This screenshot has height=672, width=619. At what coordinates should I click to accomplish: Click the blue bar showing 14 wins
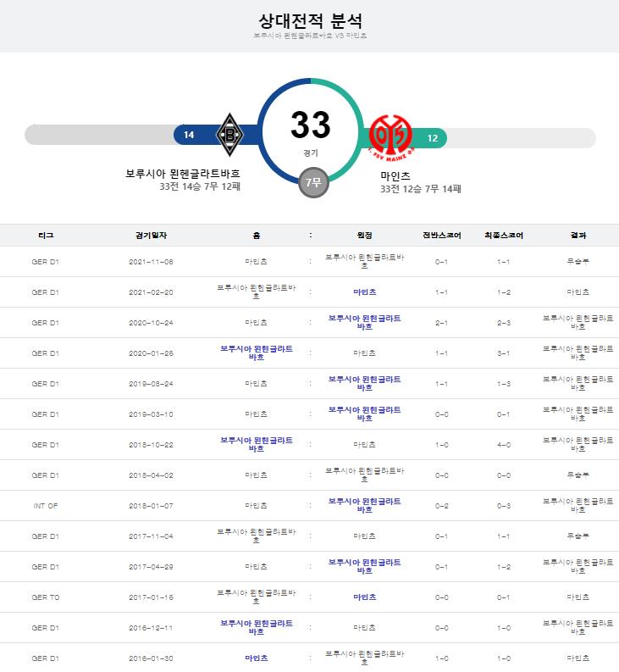(x=216, y=135)
